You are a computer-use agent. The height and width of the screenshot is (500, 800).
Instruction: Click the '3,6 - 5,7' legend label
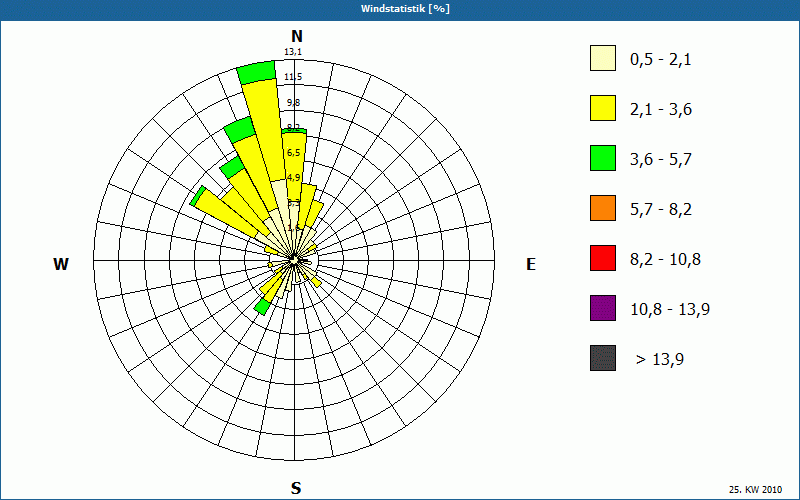[661, 160]
